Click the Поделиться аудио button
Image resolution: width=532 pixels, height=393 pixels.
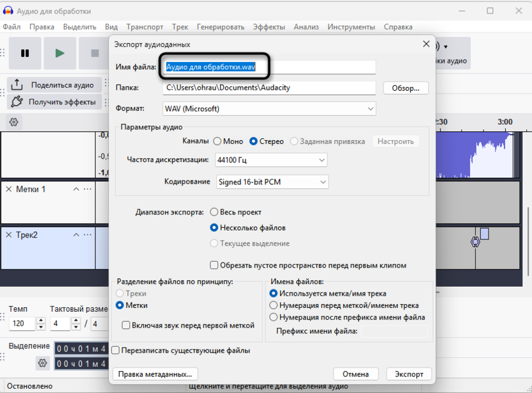pyautogui.click(x=54, y=85)
